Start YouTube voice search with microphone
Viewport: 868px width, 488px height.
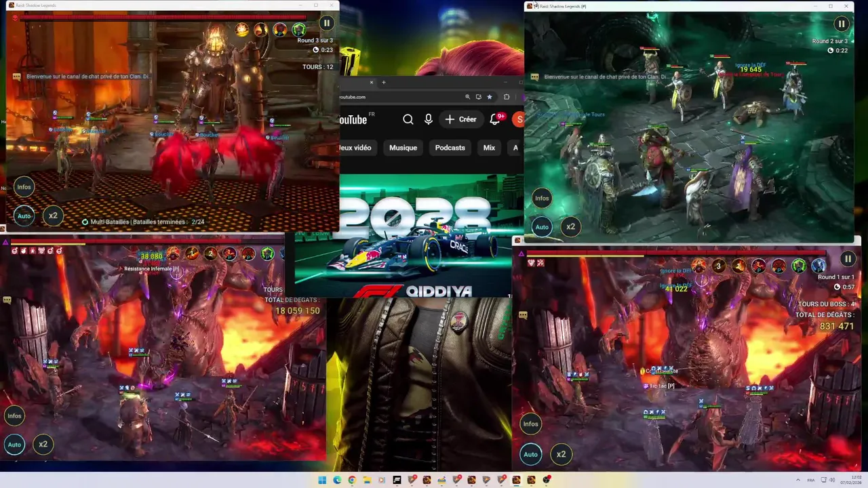(428, 119)
